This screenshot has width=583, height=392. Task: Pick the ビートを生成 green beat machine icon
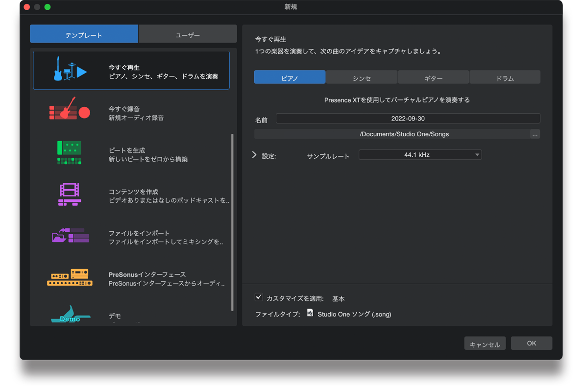click(x=70, y=152)
